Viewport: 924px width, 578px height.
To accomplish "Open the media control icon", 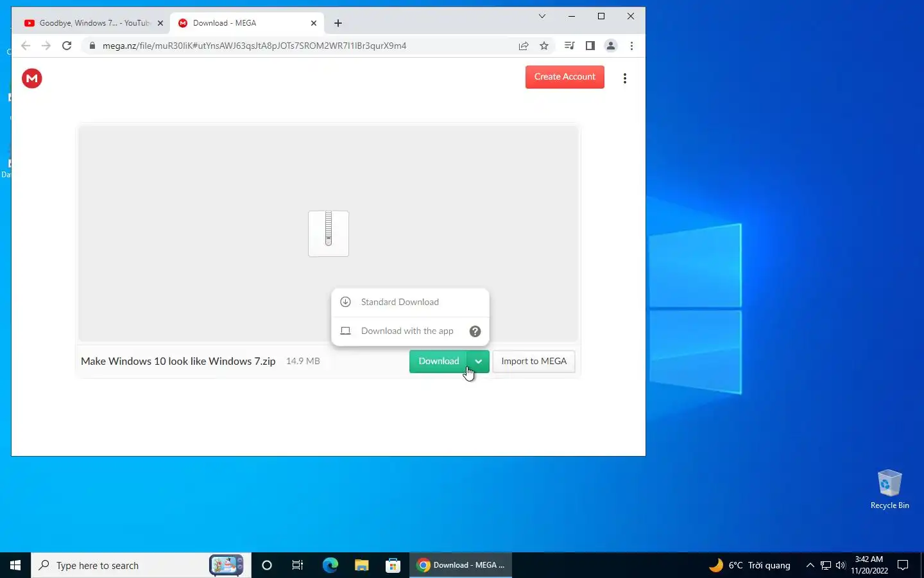I will click(x=569, y=46).
